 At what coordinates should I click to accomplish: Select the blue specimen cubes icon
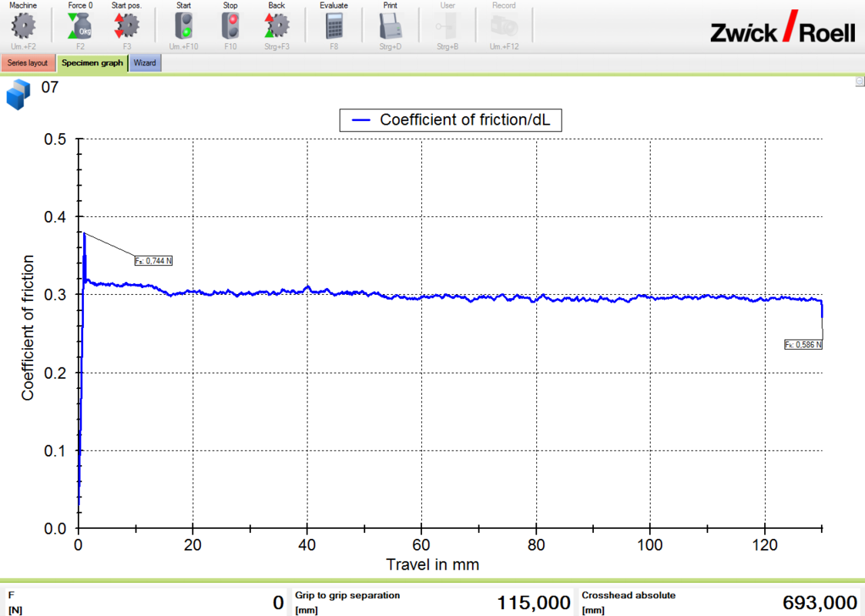(x=18, y=97)
